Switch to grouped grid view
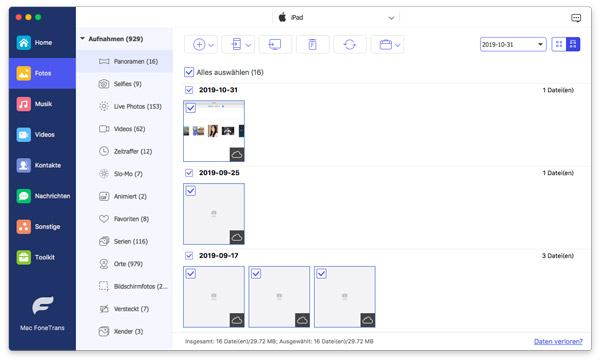Image resolution: width=600 pixels, height=361 pixels. [573, 44]
